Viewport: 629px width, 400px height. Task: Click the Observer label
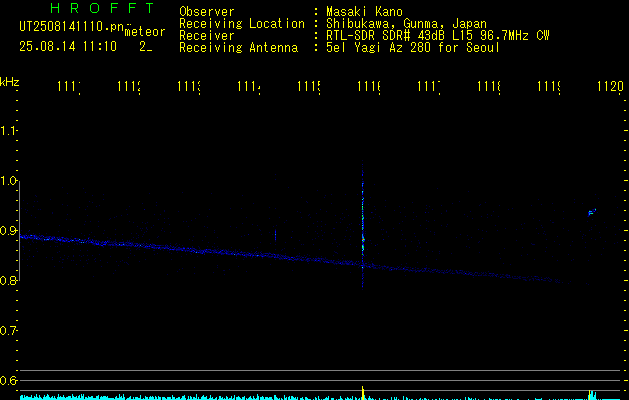point(207,11)
